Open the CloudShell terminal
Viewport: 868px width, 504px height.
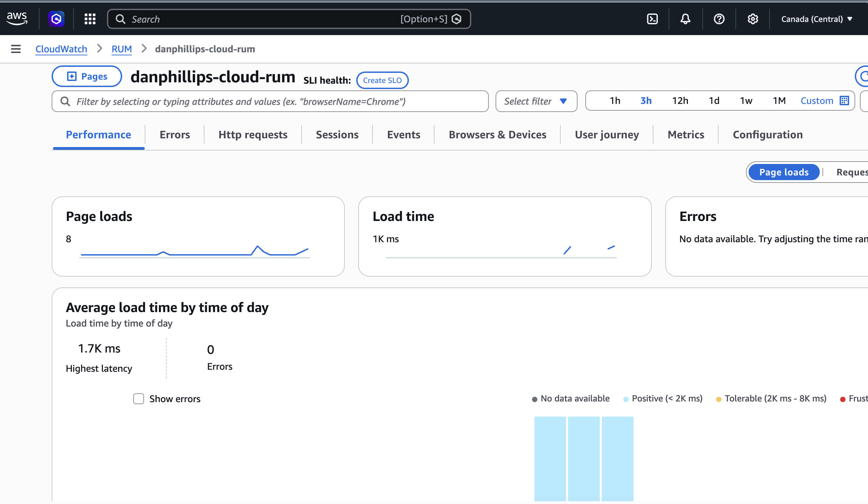coord(652,19)
